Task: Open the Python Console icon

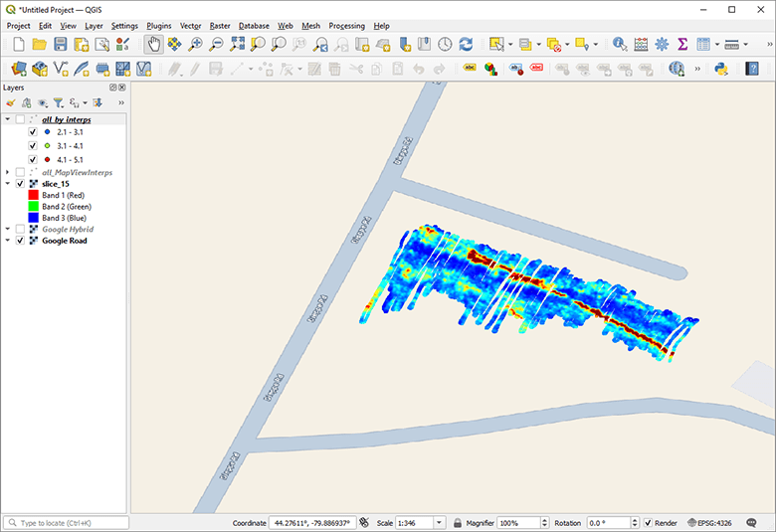Action: (723, 69)
